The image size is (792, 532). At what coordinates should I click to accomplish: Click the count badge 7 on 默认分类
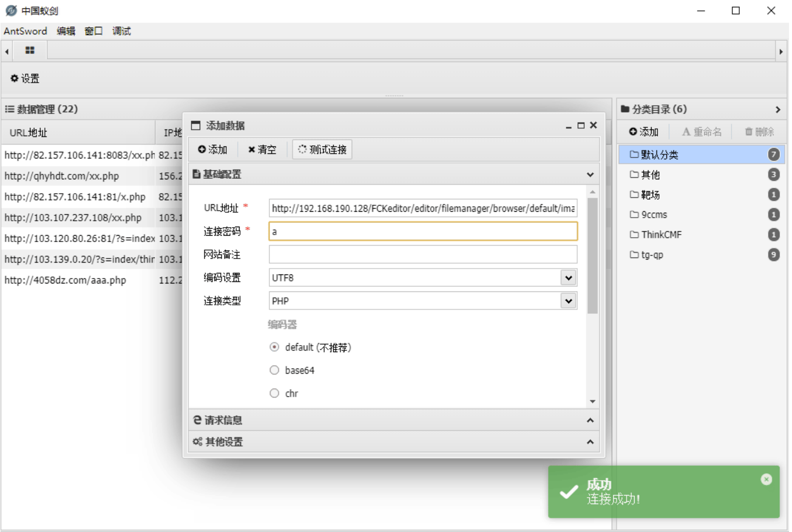tap(774, 154)
